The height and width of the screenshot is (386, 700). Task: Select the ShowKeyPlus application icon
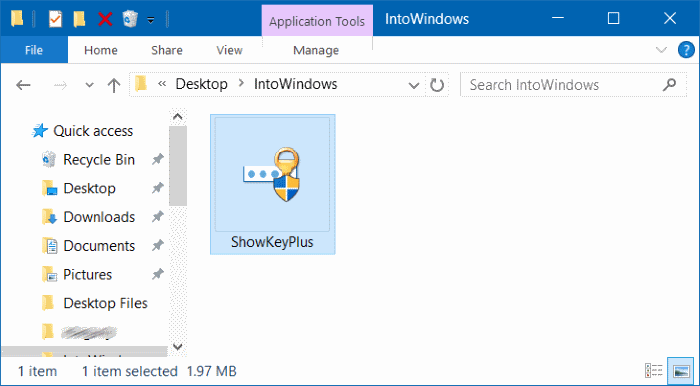(272, 175)
